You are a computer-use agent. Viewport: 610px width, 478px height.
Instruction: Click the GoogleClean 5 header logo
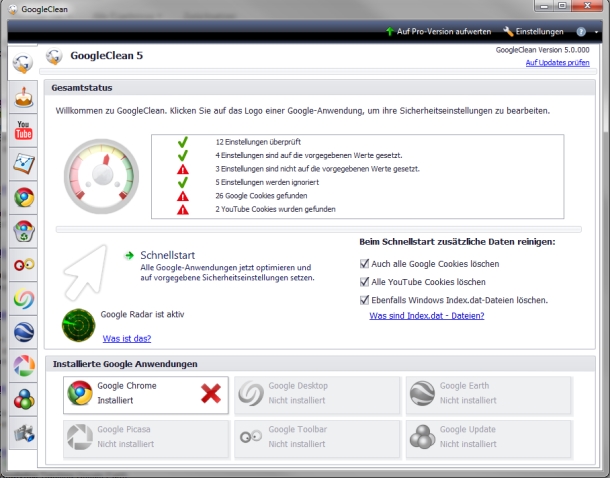(54, 56)
